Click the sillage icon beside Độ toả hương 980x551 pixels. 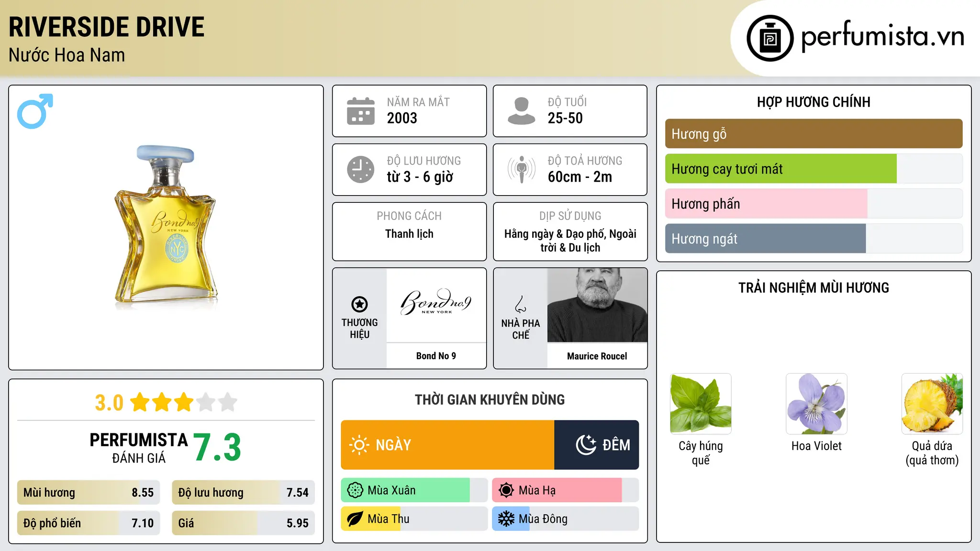pyautogui.click(x=522, y=169)
